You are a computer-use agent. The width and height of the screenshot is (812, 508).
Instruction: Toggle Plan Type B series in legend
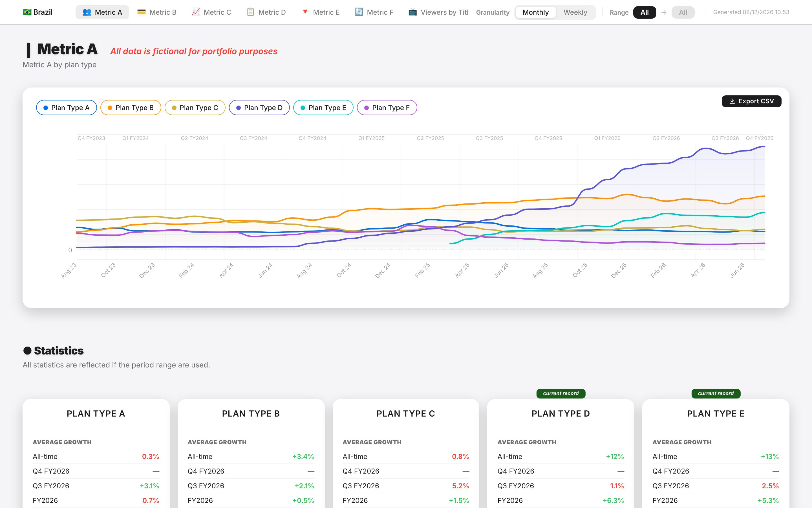tap(131, 108)
